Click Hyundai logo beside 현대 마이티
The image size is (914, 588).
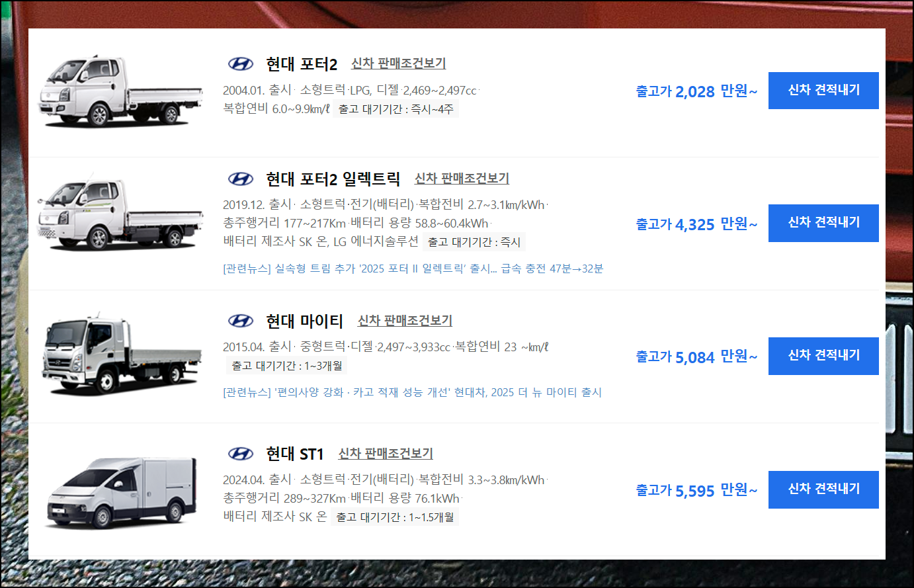[241, 321]
